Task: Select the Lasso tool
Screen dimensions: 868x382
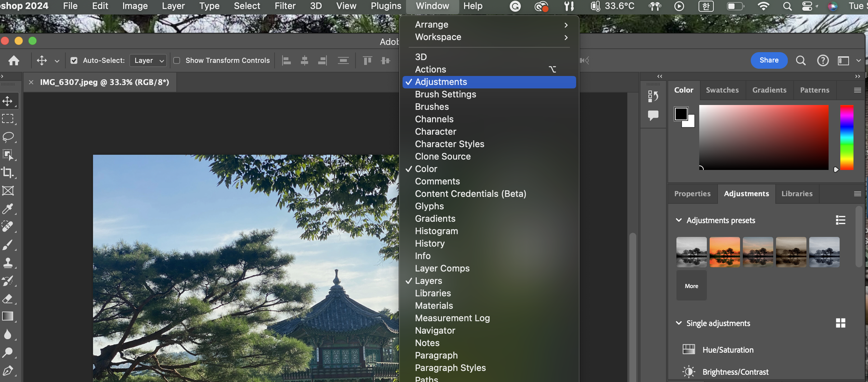Action: point(8,137)
